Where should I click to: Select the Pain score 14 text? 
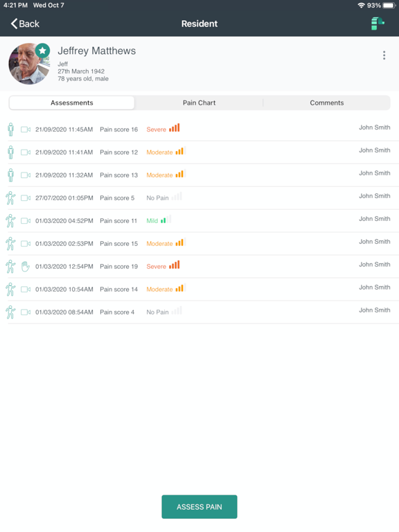118,289
